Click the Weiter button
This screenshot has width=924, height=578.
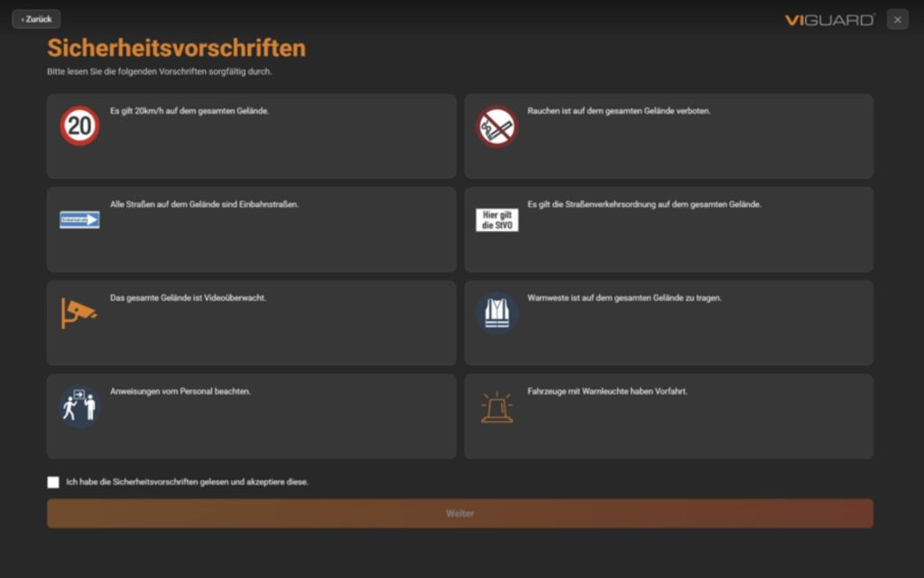tap(460, 514)
